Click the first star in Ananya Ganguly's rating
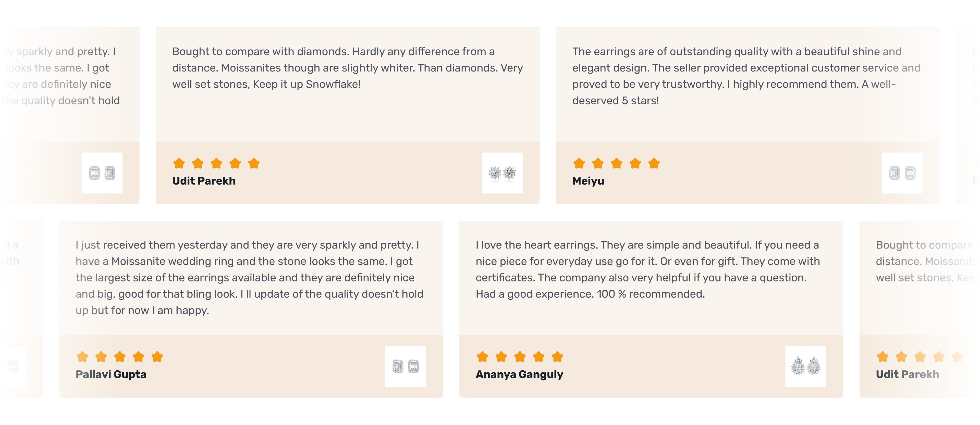 coord(482,357)
